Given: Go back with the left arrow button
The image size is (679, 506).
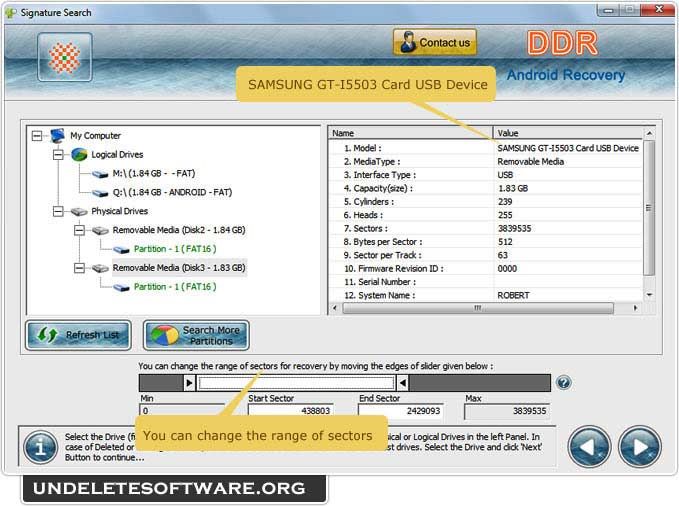Looking at the screenshot, I should pos(589,446).
